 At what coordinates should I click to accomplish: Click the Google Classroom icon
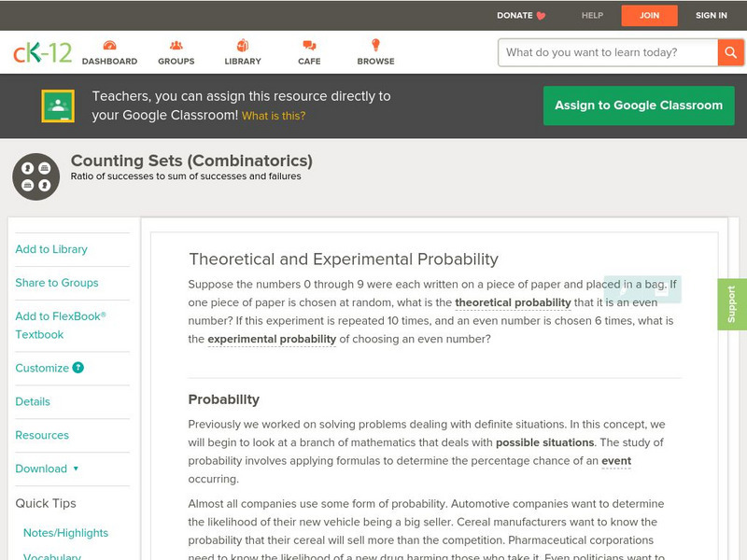[x=58, y=106]
